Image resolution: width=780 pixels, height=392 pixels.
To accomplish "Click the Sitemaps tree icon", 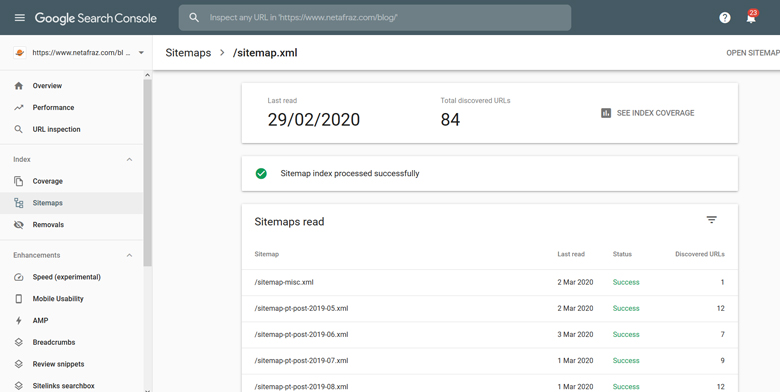I will (x=18, y=203).
